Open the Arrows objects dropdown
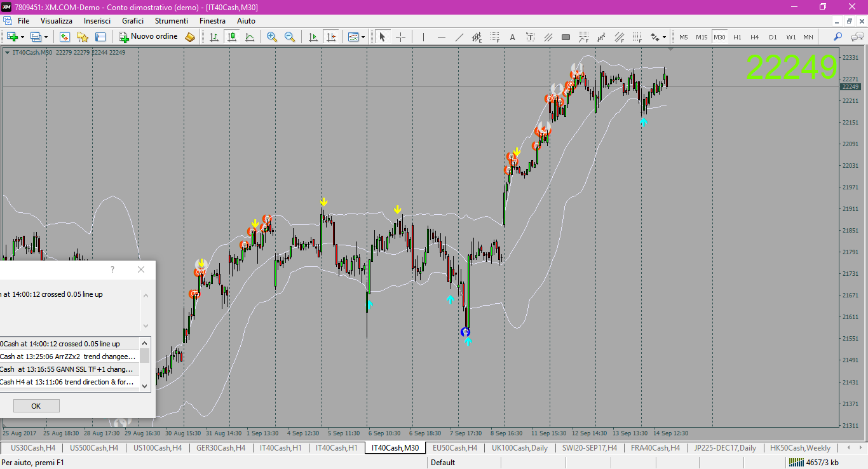868x469 pixels. click(658, 37)
